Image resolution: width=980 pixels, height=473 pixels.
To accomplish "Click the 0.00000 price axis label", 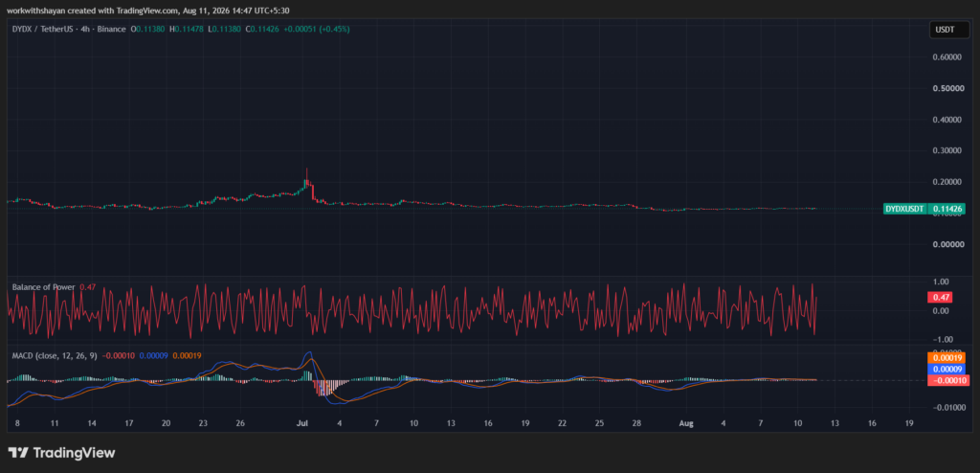I will pos(947,244).
